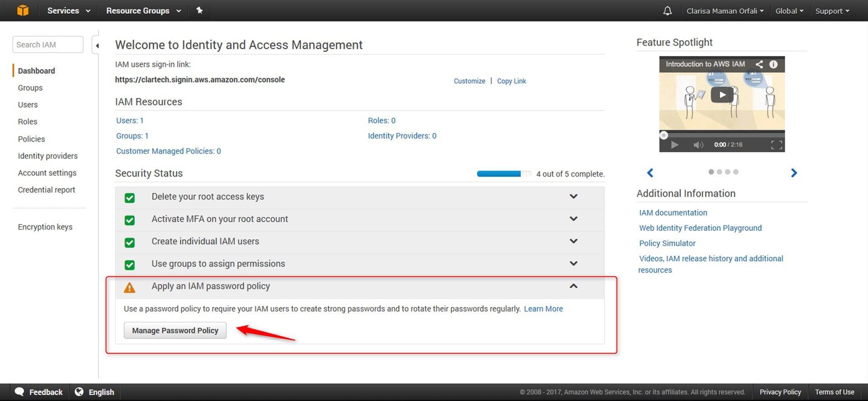Open Users: 1 resource link

pyautogui.click(x=130, y=121)
